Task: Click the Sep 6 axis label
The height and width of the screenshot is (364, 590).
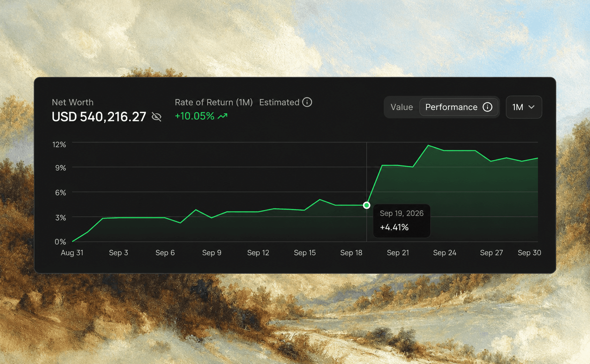Action: coord(165,253)
